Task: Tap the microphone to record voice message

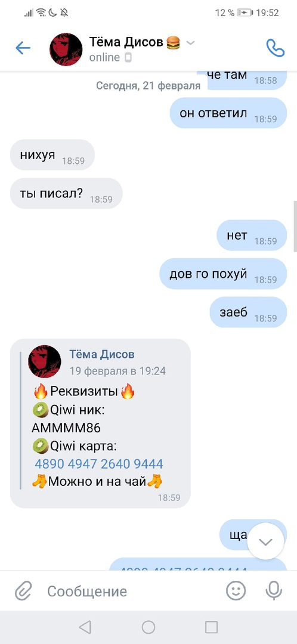Action: [274, 591]
